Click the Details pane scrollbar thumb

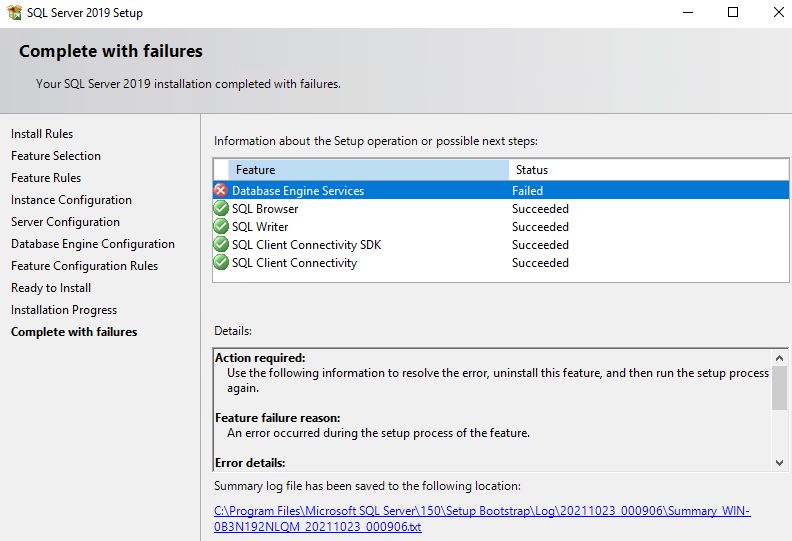(780, 388)
